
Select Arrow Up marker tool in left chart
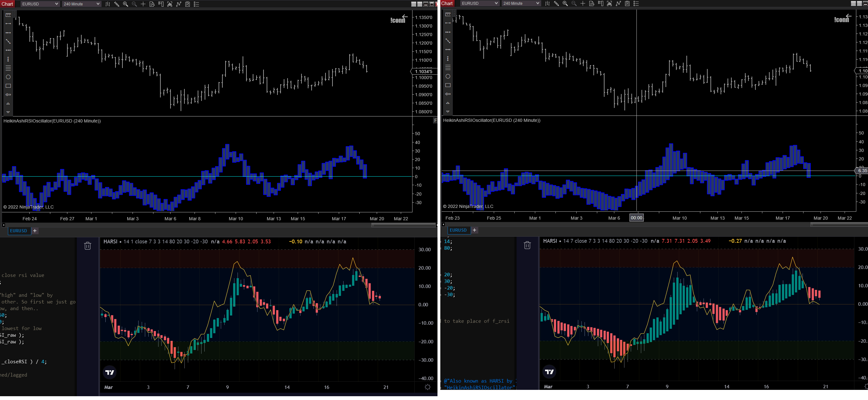[x=8, y=103]
